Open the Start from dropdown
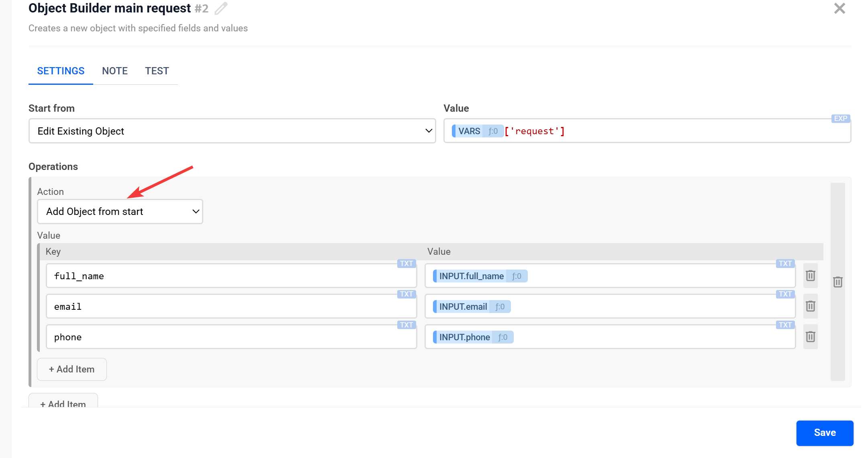 [x=232, y=131]
